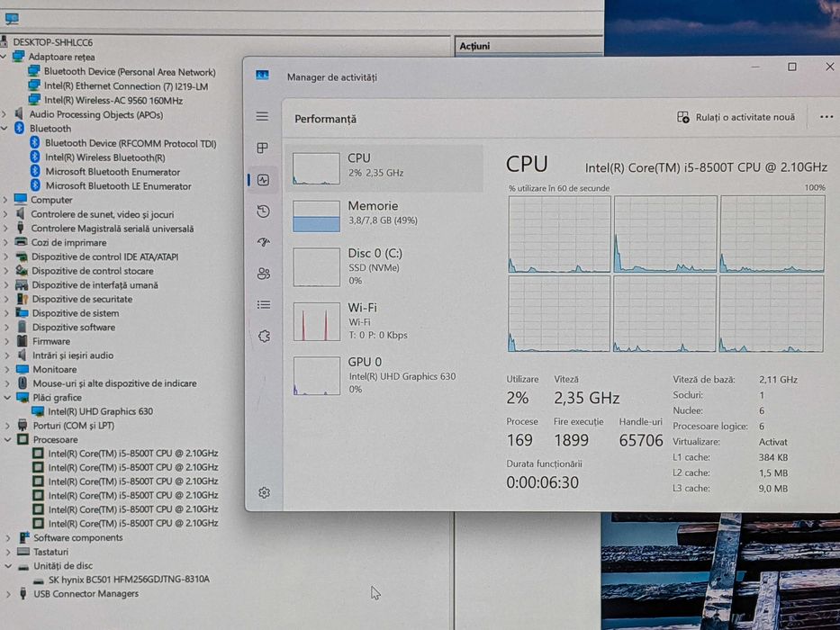Image resolution: width=840 pixels, height=630 pixels.
Task: Click the Memorie usage mini graph
Action: coord(316,216)
